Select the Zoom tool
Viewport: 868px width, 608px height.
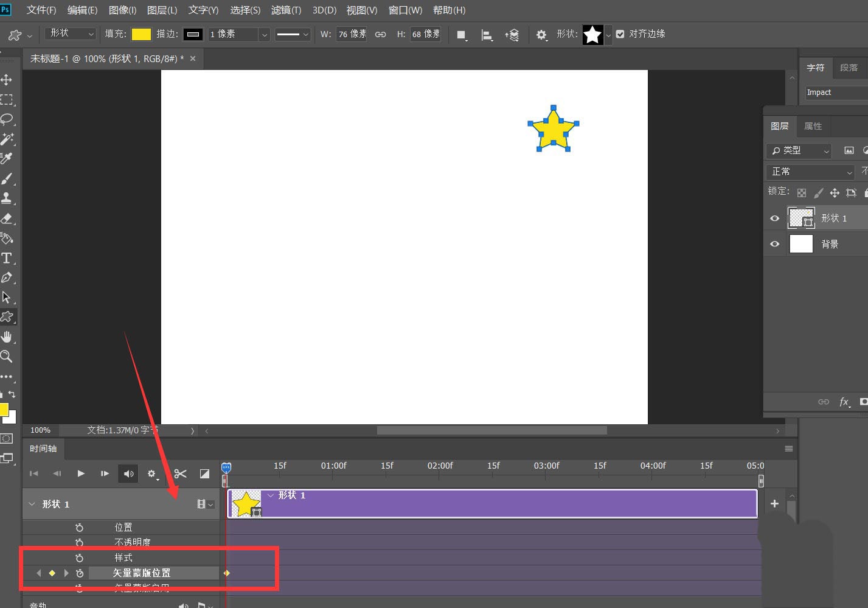tap(7, 356)
